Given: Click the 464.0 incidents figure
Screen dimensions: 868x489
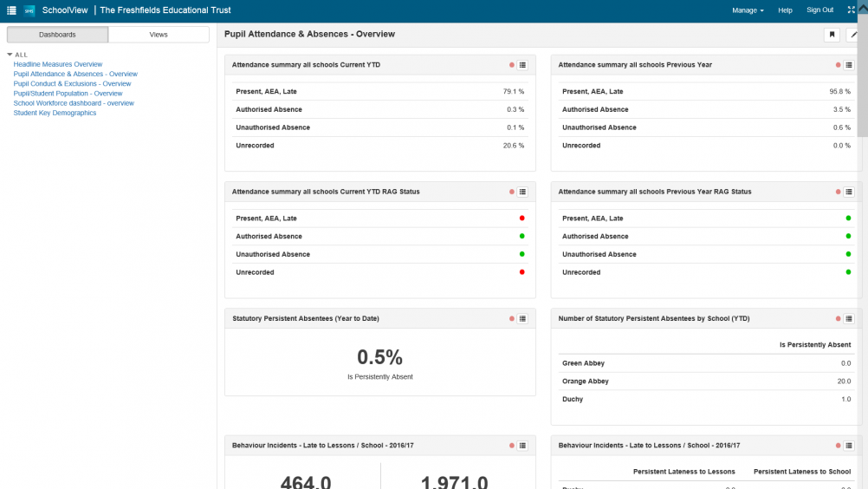Looking at the screenshot, I should pyautogui.click(x=306, y=482).
